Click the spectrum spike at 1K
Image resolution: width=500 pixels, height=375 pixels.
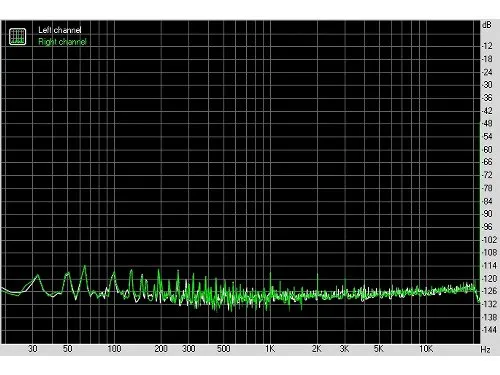(270, 275)
